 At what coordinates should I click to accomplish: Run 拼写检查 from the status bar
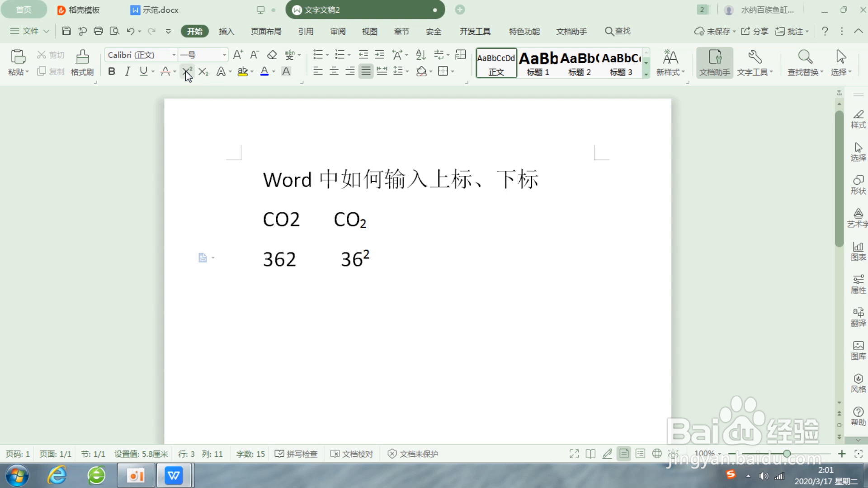296,454
